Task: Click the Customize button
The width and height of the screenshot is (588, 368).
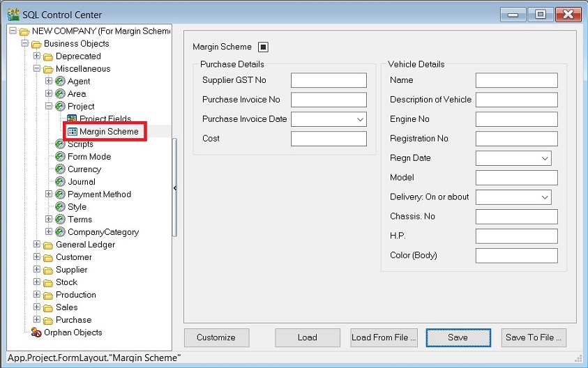Action: pyautogui.click(x=216, y=337)
